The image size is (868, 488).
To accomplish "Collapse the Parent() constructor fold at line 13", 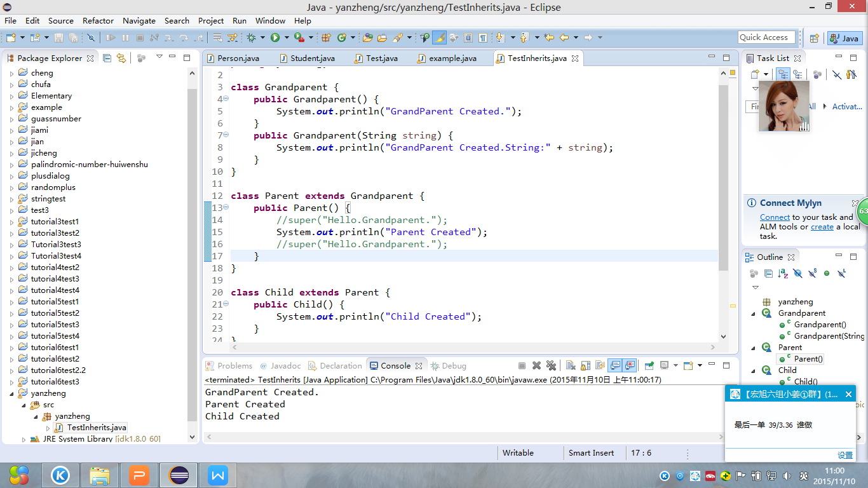I will (226, 208).
